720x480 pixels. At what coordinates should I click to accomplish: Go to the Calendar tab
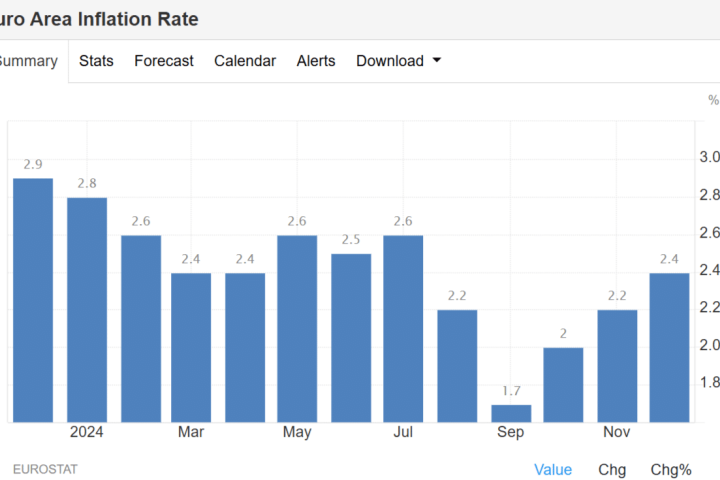[245, 61]
